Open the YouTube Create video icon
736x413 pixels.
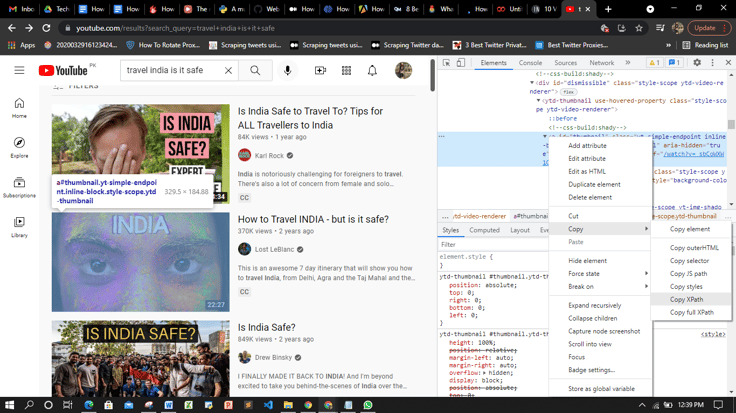320,70
